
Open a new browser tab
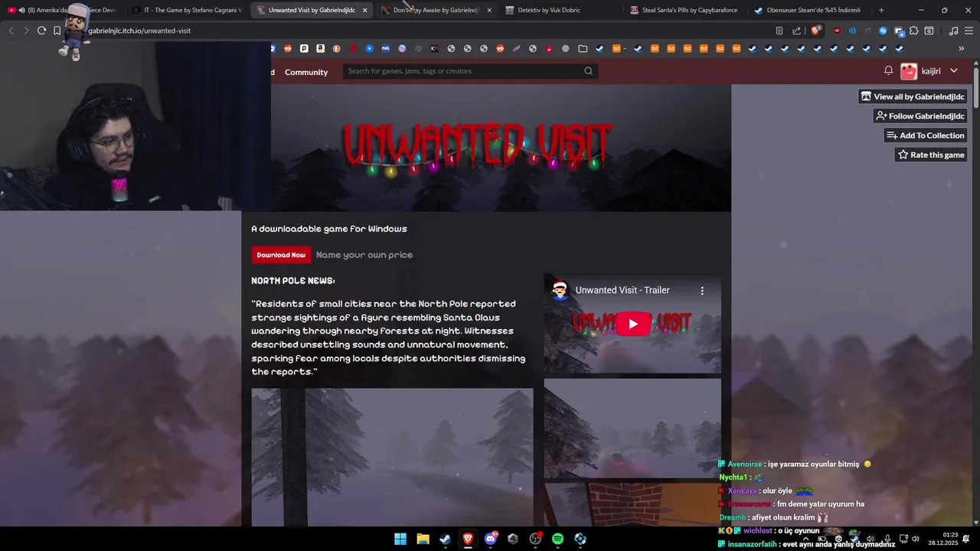click(881, 10)
